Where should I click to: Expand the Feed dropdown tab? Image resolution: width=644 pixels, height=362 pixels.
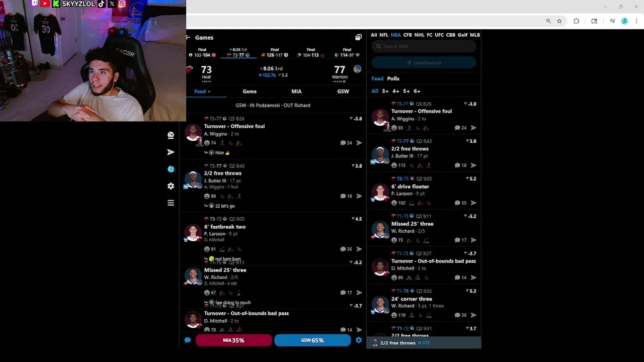[202, 92]
